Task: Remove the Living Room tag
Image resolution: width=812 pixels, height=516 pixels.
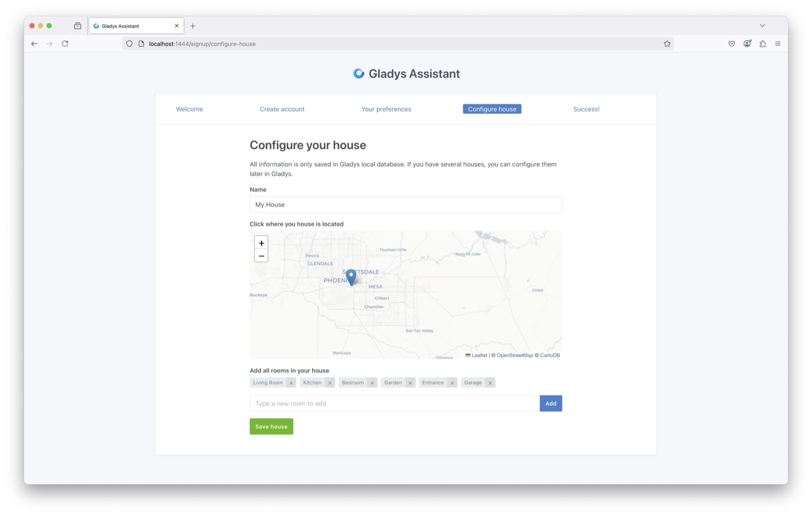Action: [291, 382]
